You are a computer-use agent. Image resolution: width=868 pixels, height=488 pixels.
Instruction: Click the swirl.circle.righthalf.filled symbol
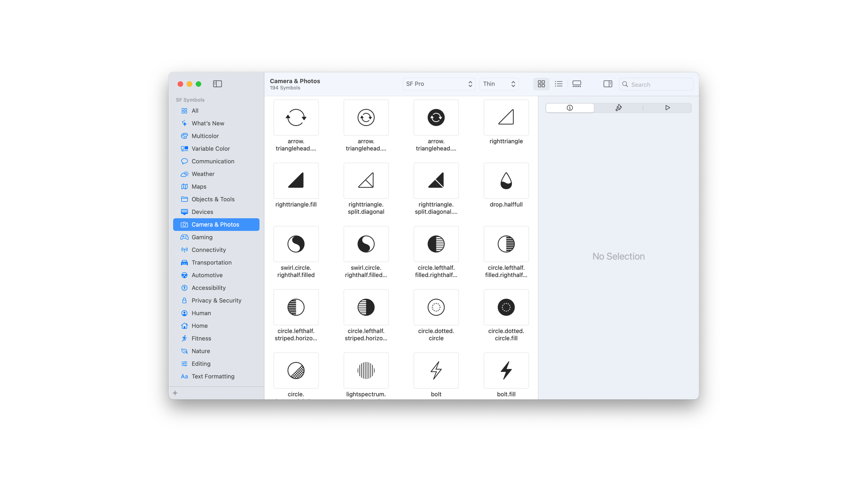(x=296, y=244)
